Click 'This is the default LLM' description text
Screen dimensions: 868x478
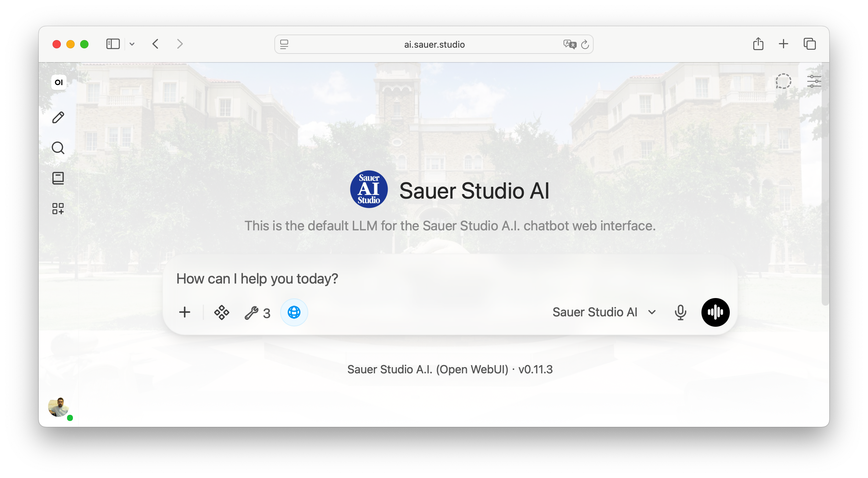coord(450,226)
